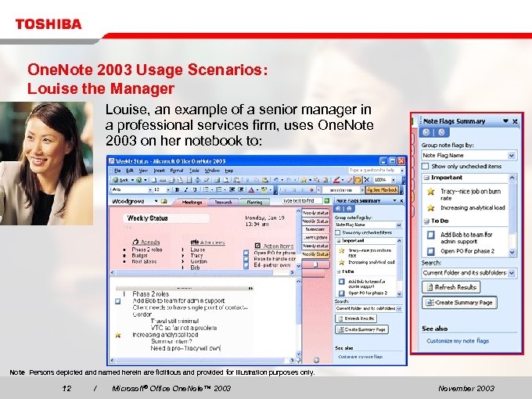This screenshot has height=399, width=532.
Task: Check 'Add Bob to team for admin support' note flag
Action: pos(117,301)
